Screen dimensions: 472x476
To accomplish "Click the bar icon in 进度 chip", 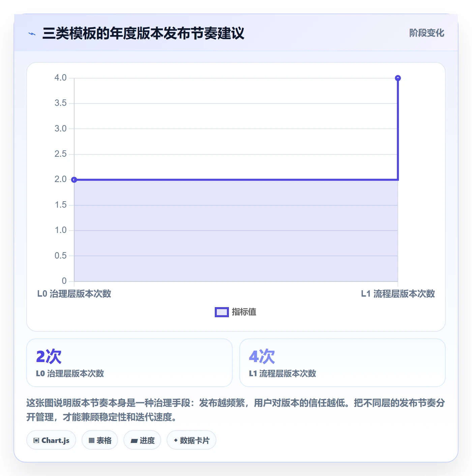I will click(x=134, y=441).
